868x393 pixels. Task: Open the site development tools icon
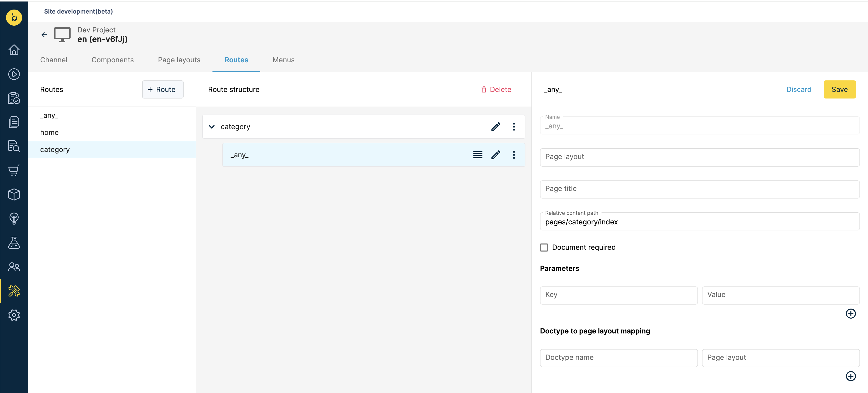[14, 291]
